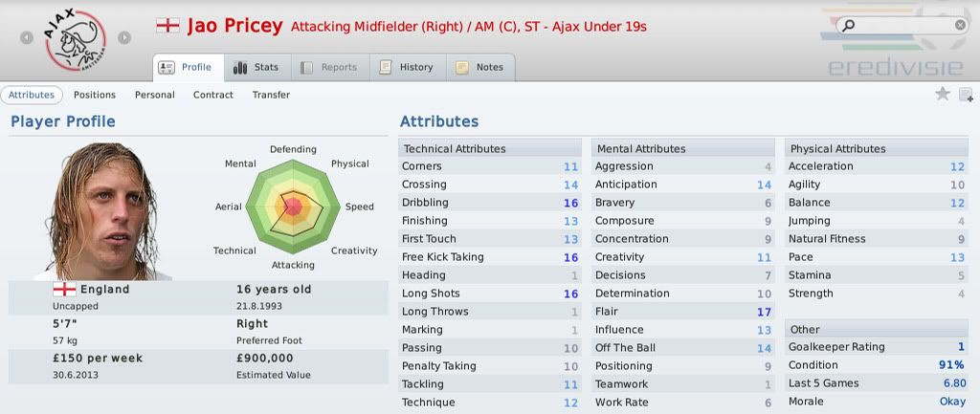Image resolution: width=980 pixels, height=414 pixels.
Task: Click the add note icon beside star
Action: click(966, 95)
